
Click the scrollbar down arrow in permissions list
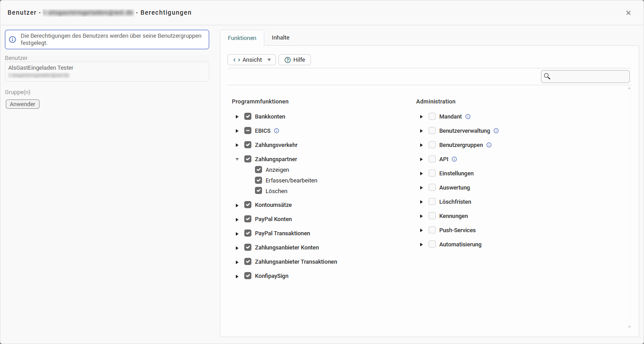[629, 327]
